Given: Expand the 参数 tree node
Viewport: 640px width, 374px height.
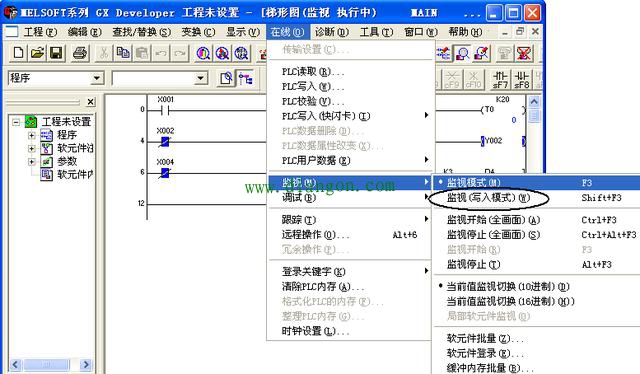Looking at the screenshot, I should (31, 162).
